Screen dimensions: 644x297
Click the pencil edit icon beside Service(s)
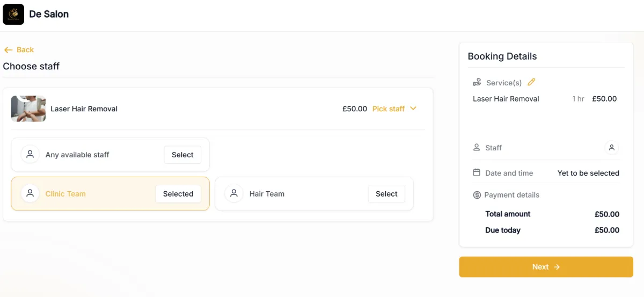532,82
